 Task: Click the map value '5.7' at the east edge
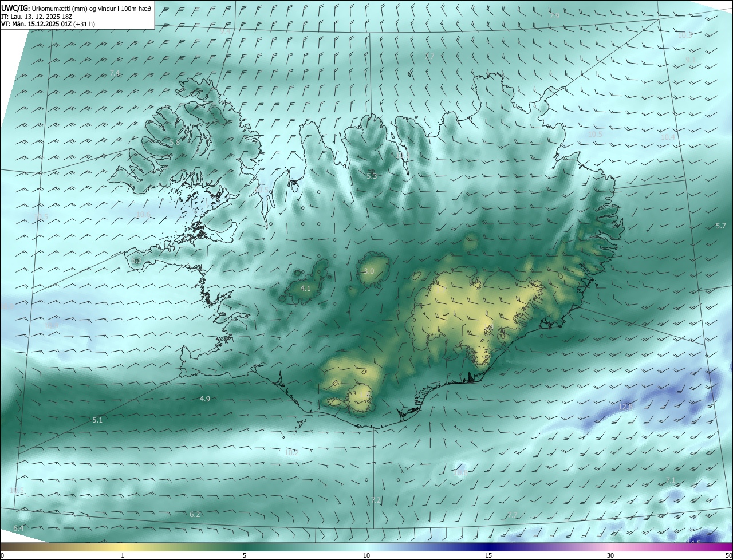click(x=721, y=226)
